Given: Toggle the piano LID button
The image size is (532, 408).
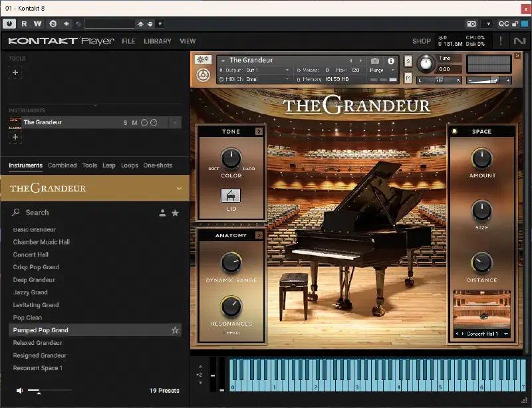Looking at the screenshot, I should pos(231,195).
